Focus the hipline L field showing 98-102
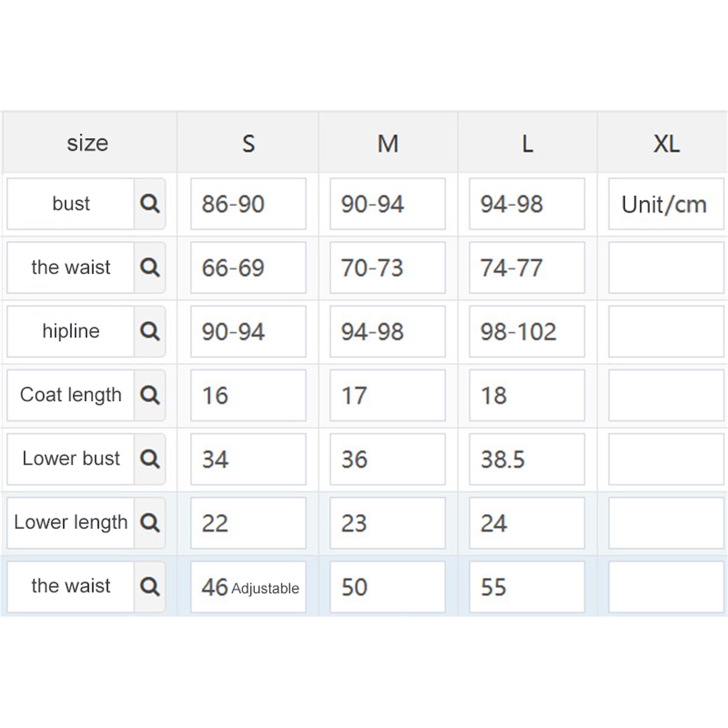Screen dimensions: 728x728 click(x=526, y=331)
